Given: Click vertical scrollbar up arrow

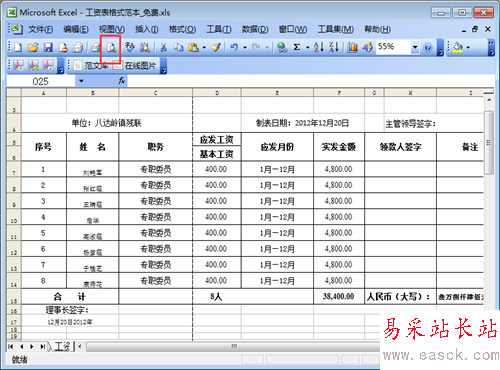Looking at the screenshot, I should tap(489, 100).
